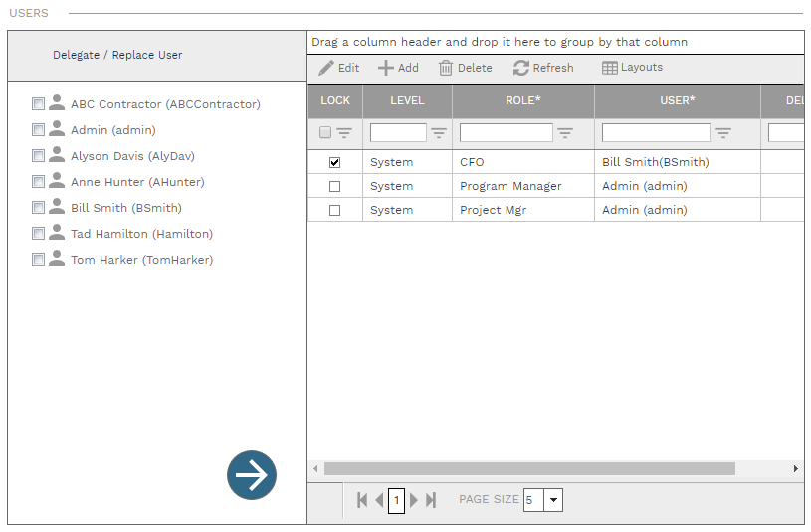
Task: Sort by the LEVEL column header
Action: tap(407, 100)
